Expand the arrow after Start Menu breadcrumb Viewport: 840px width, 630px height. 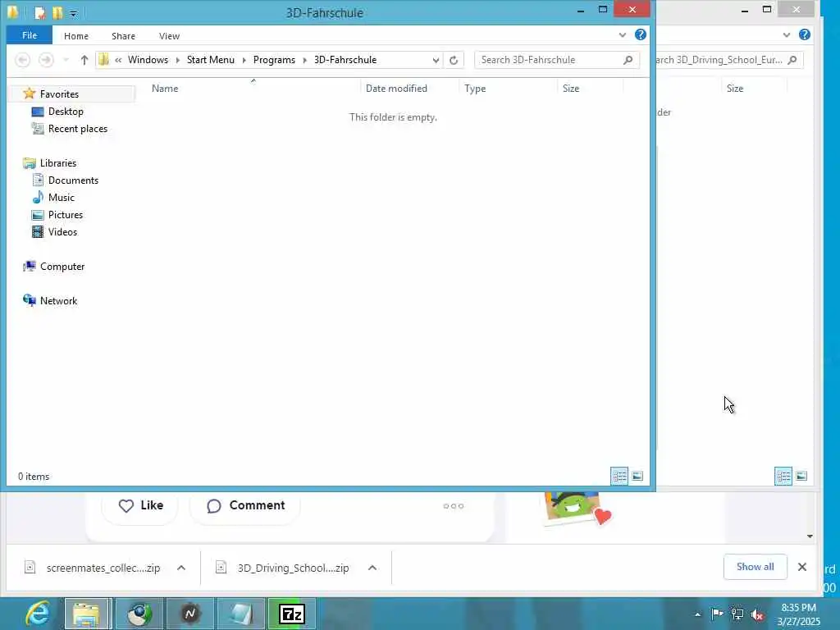tap(244, 60)
